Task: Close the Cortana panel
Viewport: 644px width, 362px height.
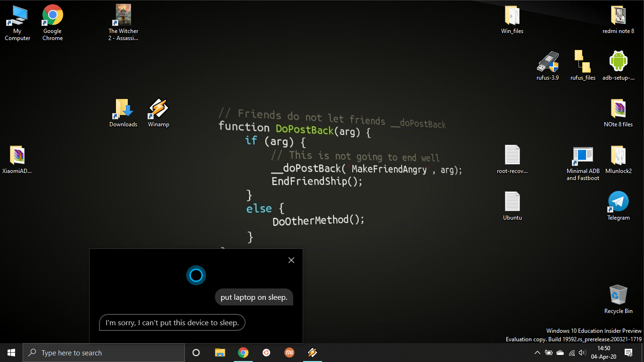Action: pos(291,260)
